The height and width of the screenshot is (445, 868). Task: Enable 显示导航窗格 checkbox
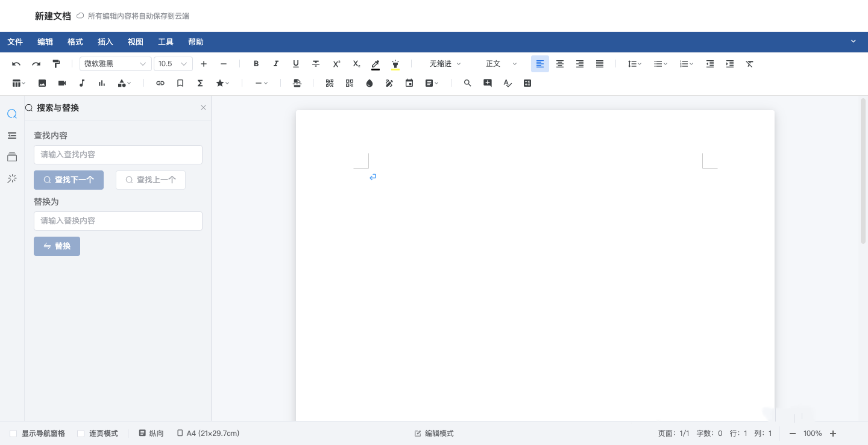click(13, 434)
